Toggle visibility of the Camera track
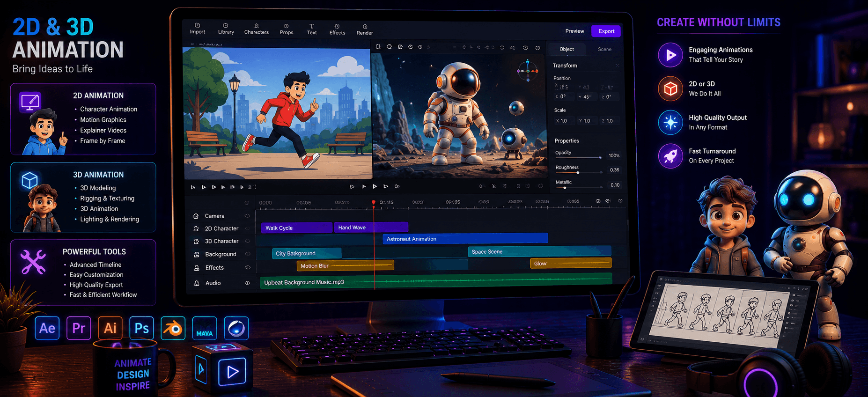The width and height of the screenshot is (868, 397). click(x=247, y=216)
